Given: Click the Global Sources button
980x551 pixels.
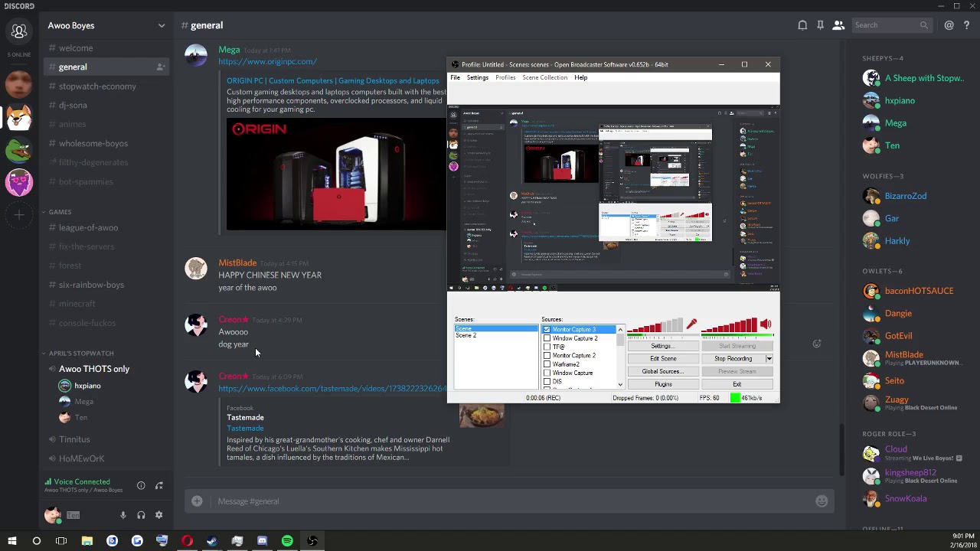Looking at the screenshot, I should [x=663, y=371].
